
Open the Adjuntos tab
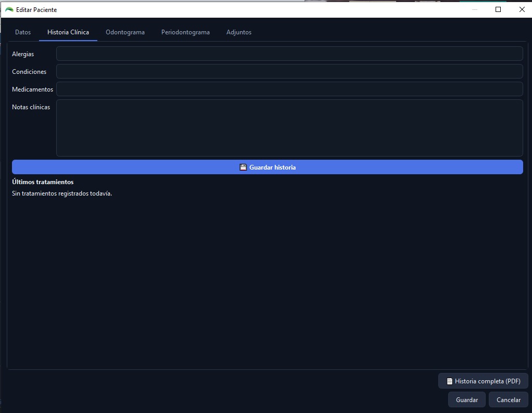point(239,32)
